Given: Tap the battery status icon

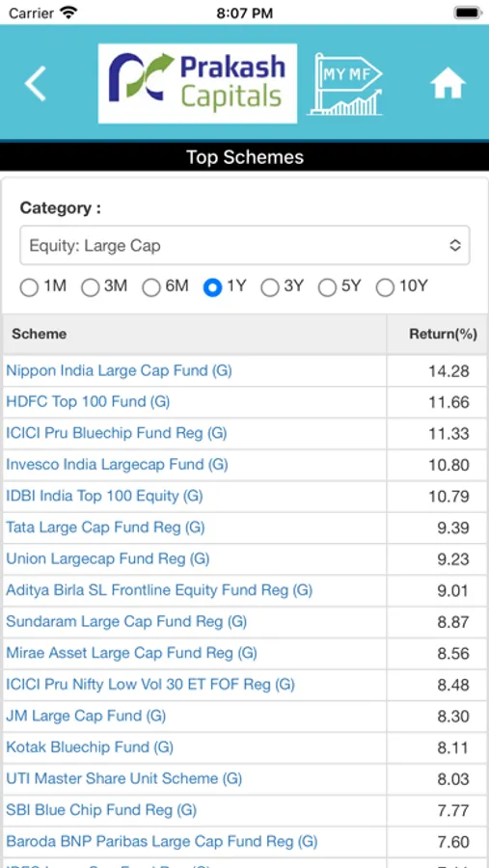Looking at the screenshot, I should click(468, 13).
